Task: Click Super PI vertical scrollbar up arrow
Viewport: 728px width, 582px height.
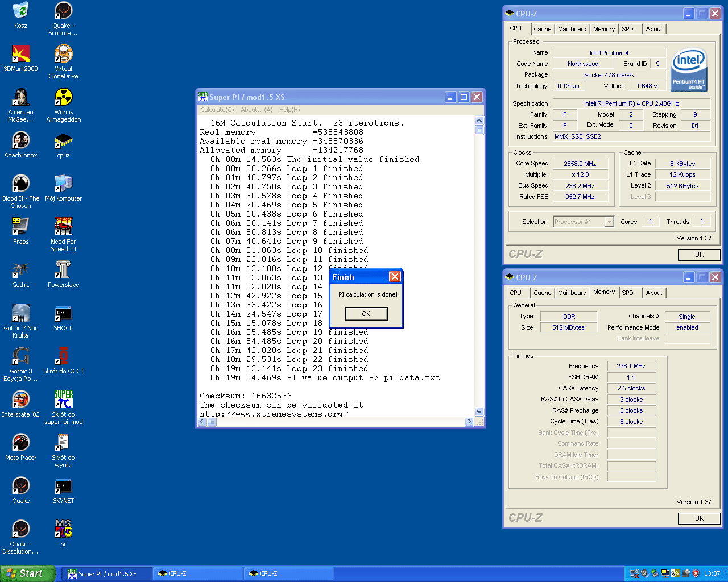Action: [x=479, y=120]
